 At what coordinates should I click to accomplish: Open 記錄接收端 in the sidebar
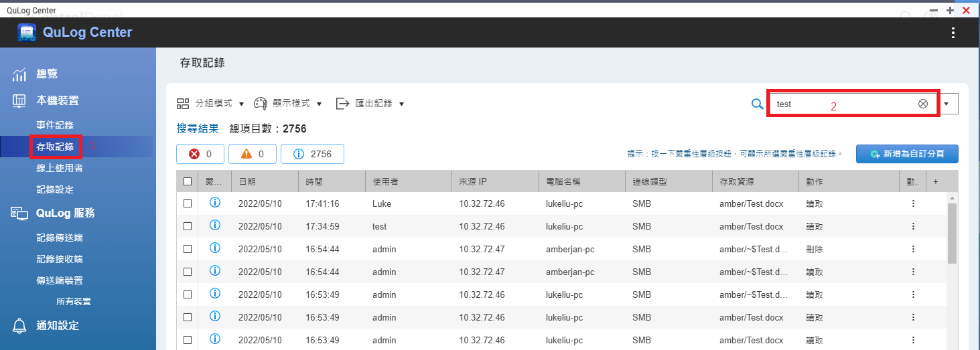[x=60, y=259]
